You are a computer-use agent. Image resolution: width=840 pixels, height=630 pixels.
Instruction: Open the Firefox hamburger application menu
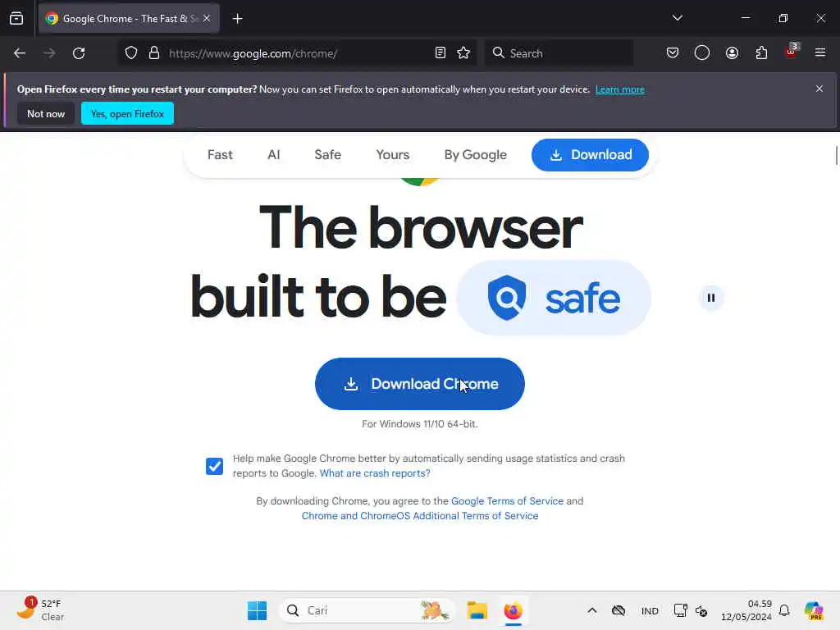820,53
